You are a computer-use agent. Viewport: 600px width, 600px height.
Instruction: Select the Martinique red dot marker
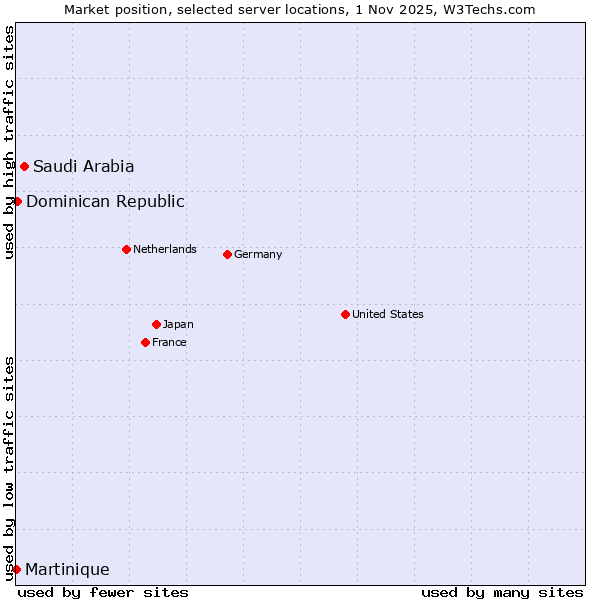[x=16, y=569]
